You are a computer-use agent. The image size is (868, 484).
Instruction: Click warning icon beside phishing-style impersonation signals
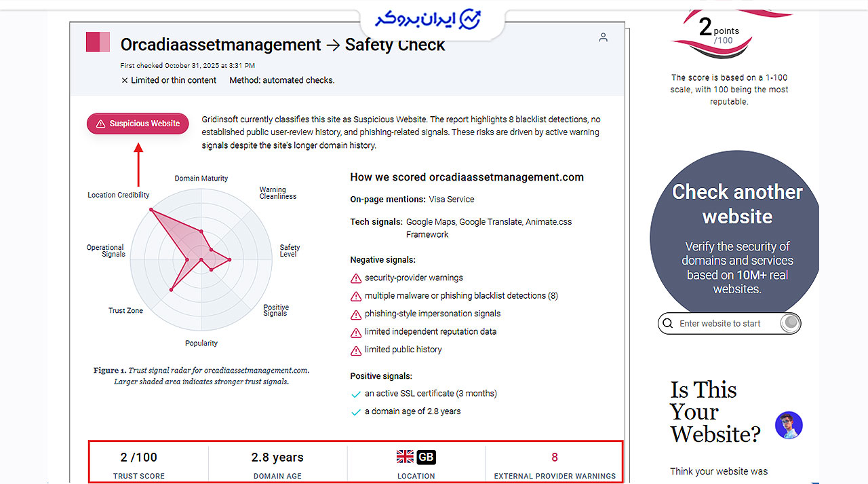356,314
